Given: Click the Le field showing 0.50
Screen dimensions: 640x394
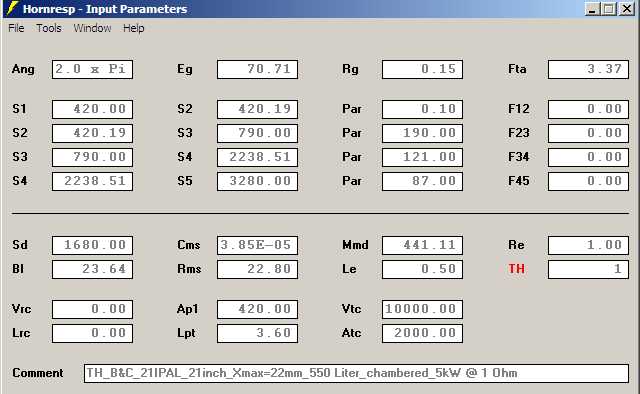Looking at the screenshot, I should point(422,269).
